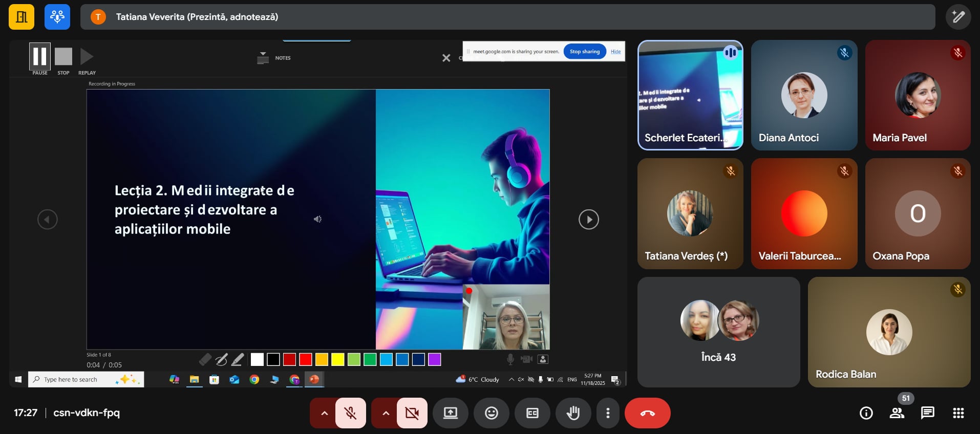980x434 pixels.
Task: Expand audio settings arrow beside microphone
Action: click(x=324, y=413)
